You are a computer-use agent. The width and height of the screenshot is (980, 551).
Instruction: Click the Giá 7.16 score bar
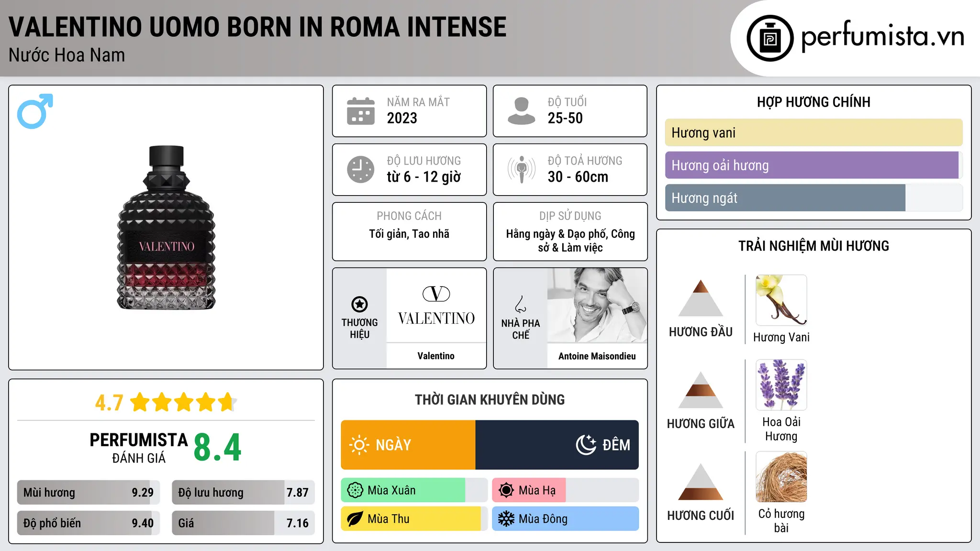244,523
